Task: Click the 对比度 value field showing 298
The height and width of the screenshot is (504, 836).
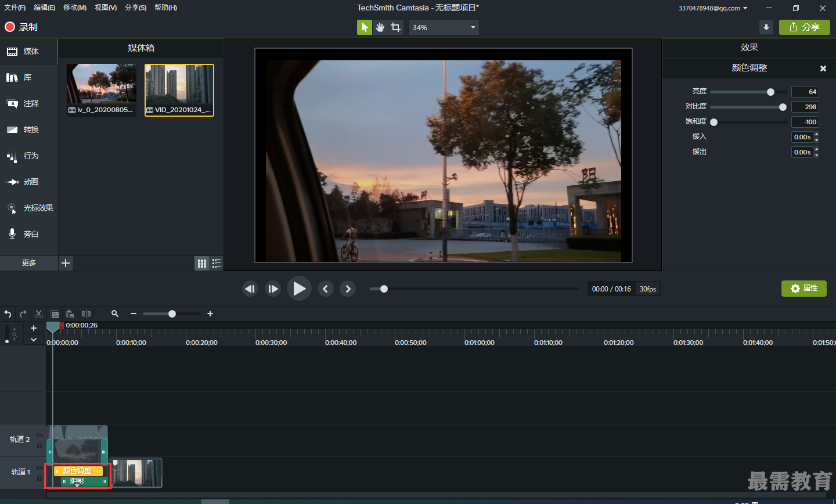Action: pyautogui.click(x=805, y=107)
